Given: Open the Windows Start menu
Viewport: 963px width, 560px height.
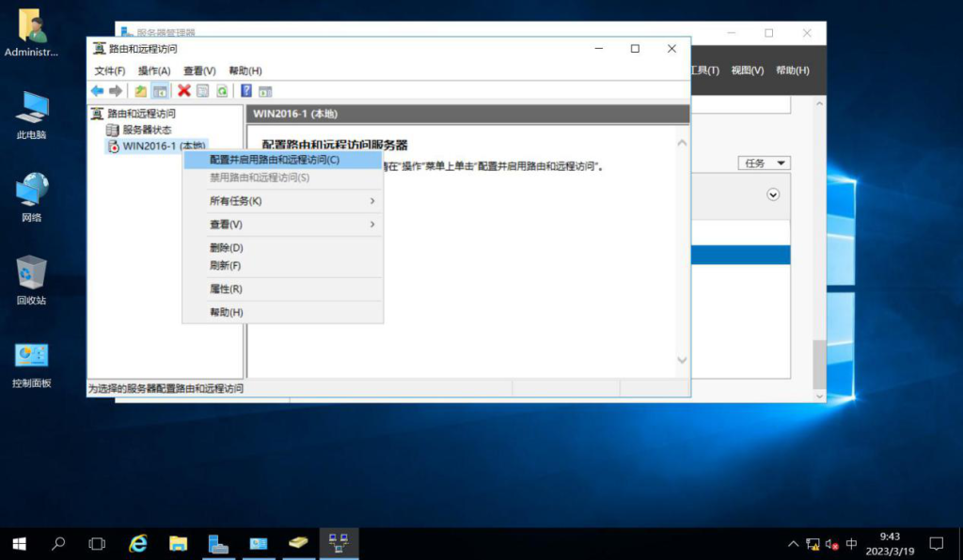Looking at the screenshot, I should coord(19,543).
